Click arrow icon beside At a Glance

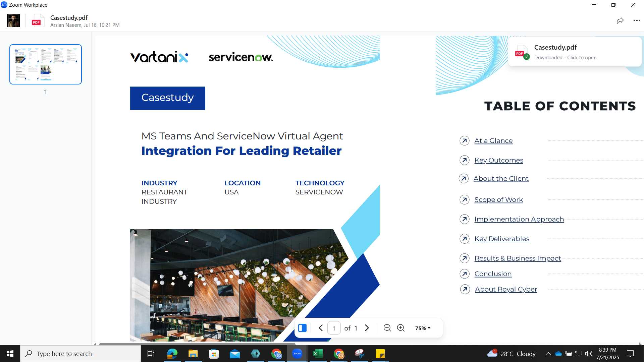[x=465, y=141]
